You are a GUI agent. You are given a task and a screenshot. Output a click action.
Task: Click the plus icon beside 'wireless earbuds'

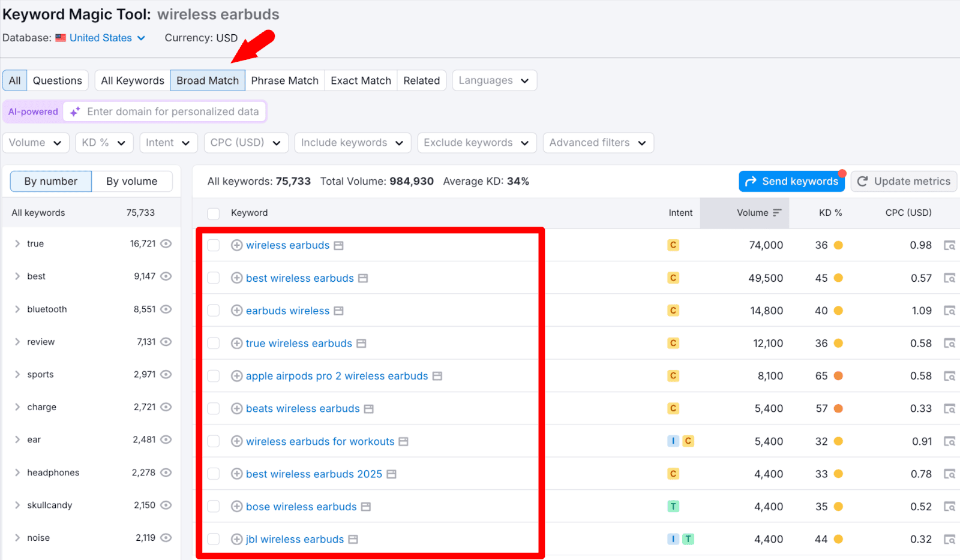coord(236,245)
